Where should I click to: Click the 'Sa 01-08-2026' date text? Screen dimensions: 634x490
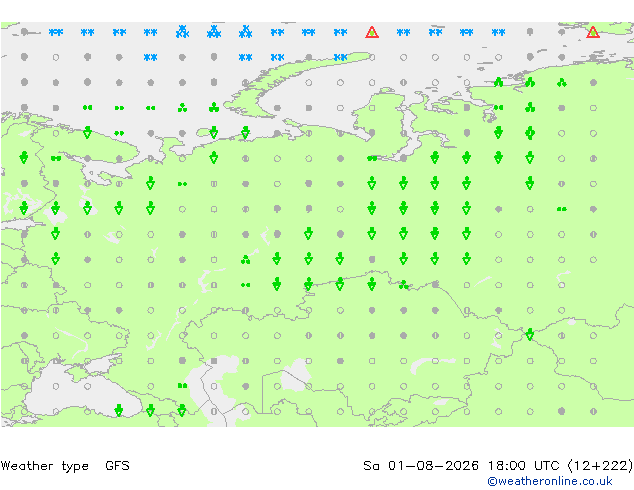421,466
